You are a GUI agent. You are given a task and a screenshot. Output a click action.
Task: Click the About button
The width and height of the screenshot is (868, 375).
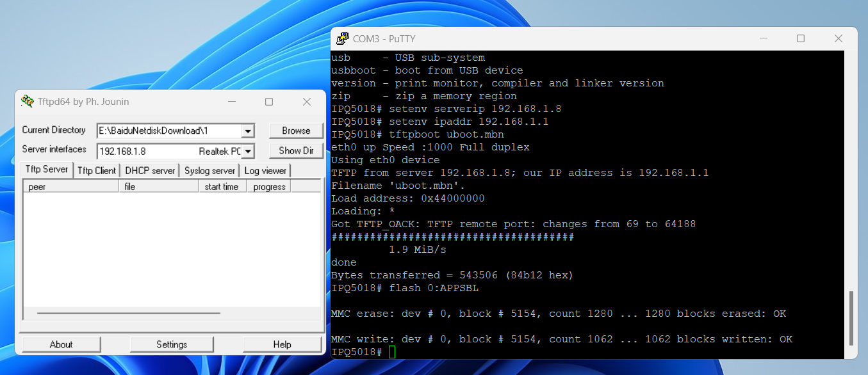(x=61, y=344)
